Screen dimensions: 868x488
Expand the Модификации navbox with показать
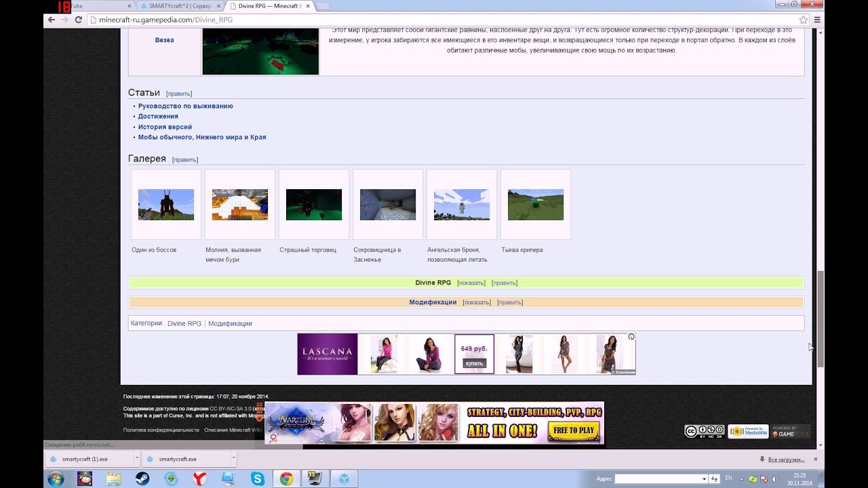[x=477, y=302]
